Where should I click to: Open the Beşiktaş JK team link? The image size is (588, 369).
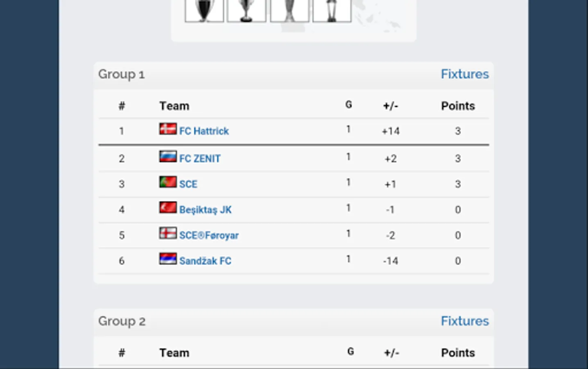[x=205, y=210]
